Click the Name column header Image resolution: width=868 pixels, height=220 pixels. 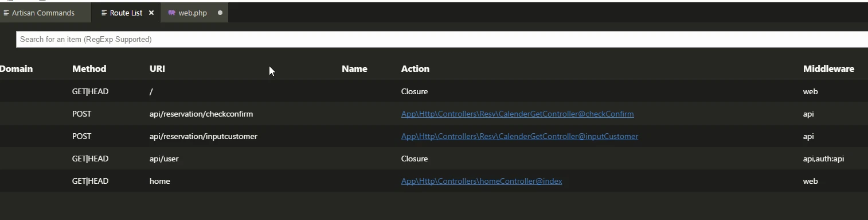pyautogui.click(x=354, y=69)
